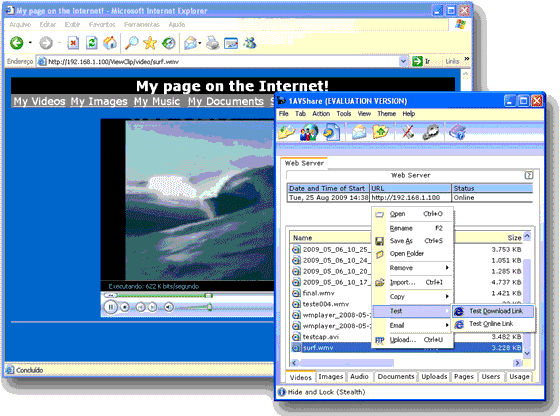Expand the Remove submenu
Image resolution: width=560 pixels, height=416 pixels.
(x=447, y=267)
